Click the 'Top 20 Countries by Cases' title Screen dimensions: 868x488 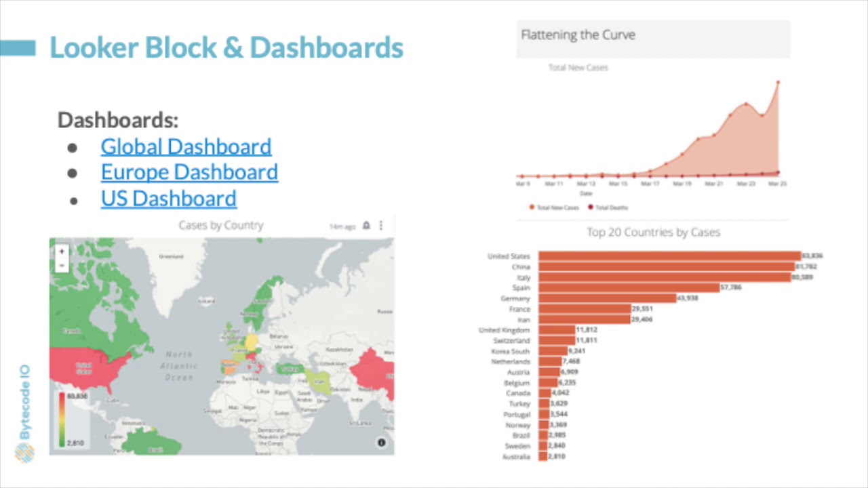coord(653,232)
